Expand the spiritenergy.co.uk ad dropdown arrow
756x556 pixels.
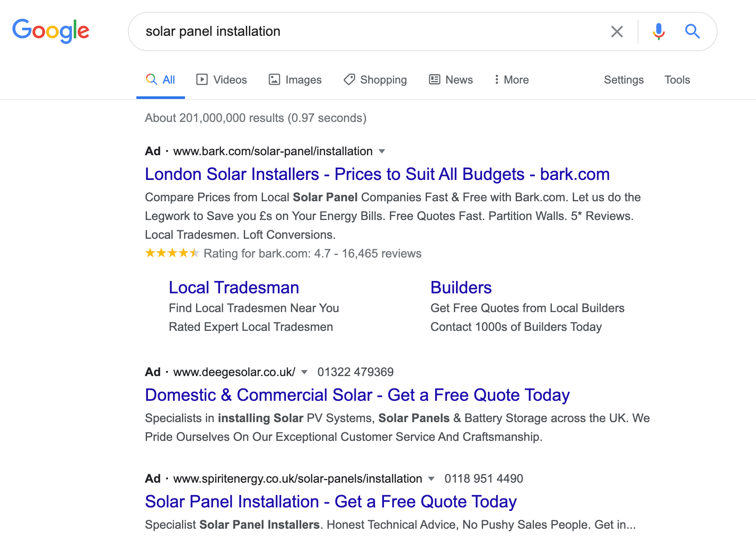tap(431, 479)
